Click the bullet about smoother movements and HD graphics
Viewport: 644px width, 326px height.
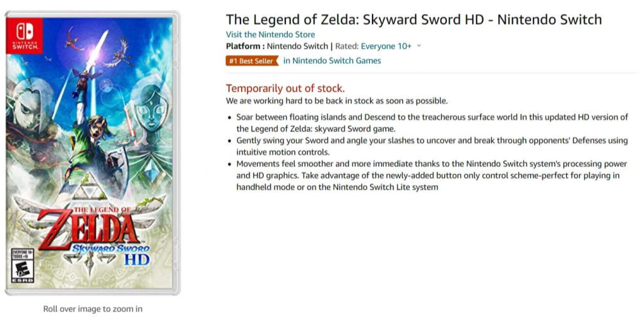point(432,175)
